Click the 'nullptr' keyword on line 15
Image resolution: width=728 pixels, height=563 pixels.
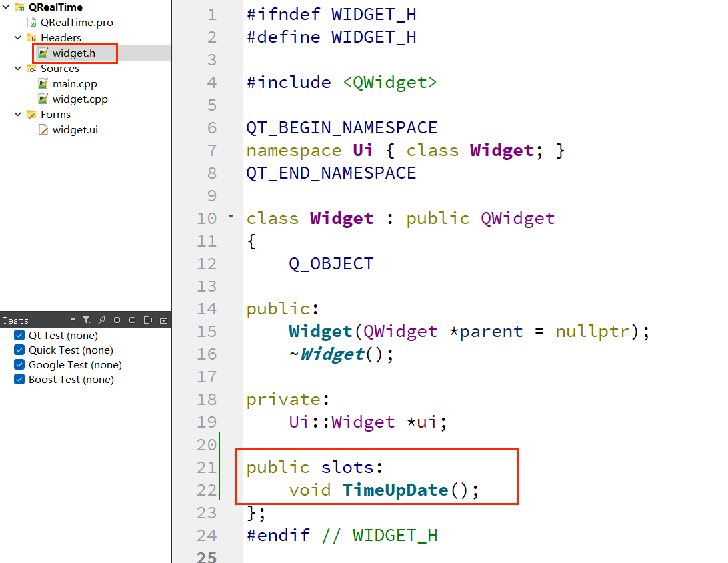pyautogui.click(x=593, y=331)
